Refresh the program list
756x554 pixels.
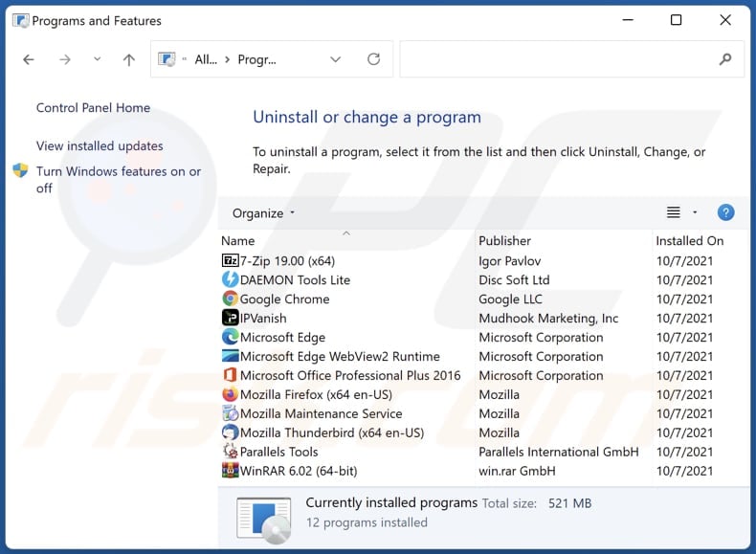point(373,59)
